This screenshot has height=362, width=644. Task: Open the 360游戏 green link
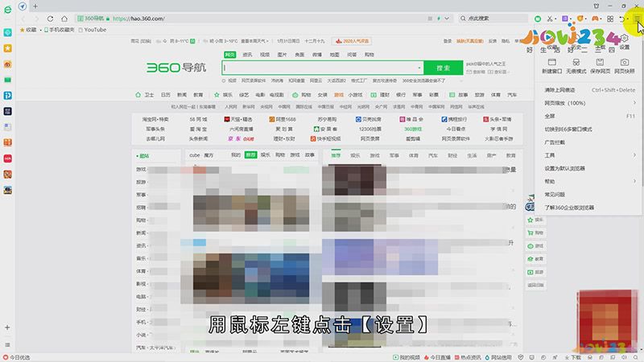[x=413, y=130]
